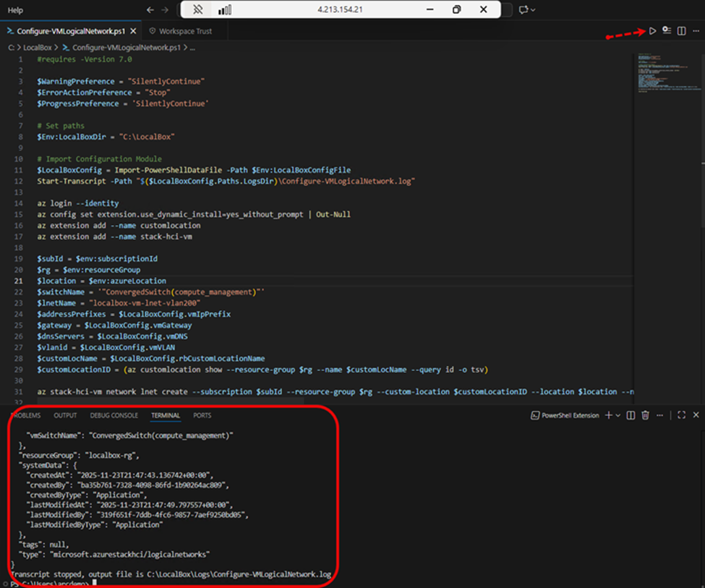Select the PowerShell Extension terminal label
705x588 pixels.
click(x=565, y=415)
